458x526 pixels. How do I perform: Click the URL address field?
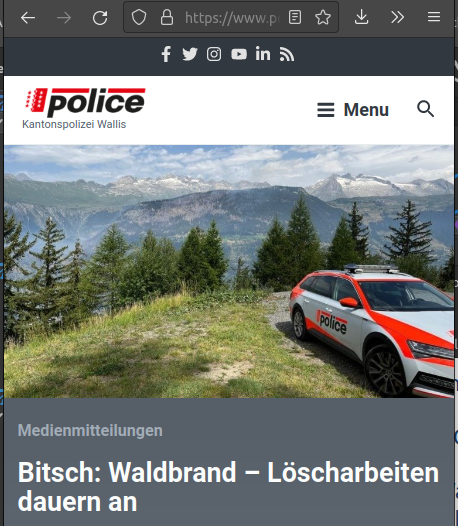click(232, 18)
